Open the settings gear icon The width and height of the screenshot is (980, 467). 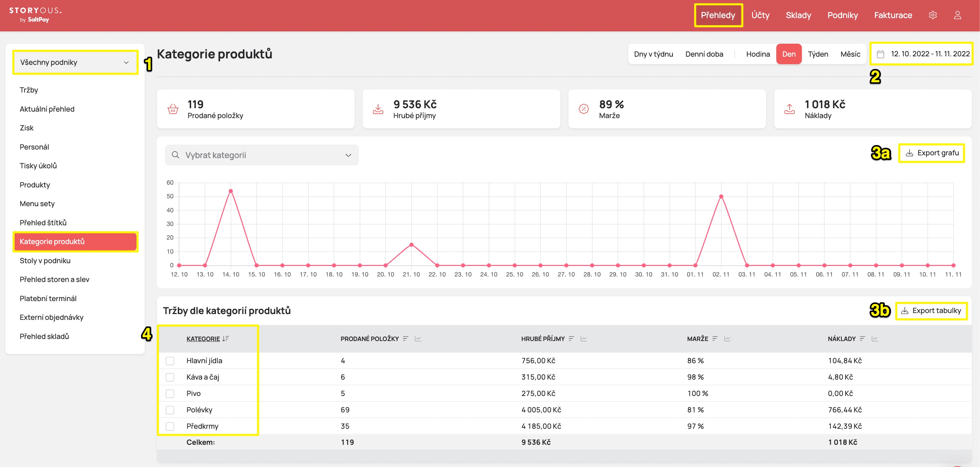pos(933,15)
